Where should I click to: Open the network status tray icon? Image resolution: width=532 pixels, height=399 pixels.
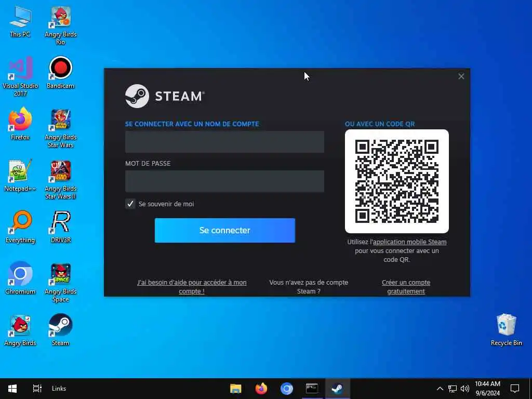click(x=453, y=389)
